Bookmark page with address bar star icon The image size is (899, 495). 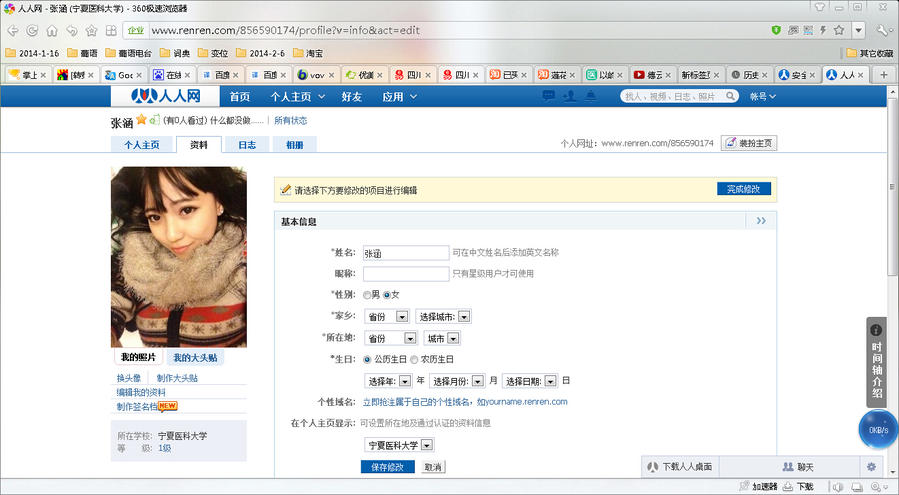(x=839, y=30)
